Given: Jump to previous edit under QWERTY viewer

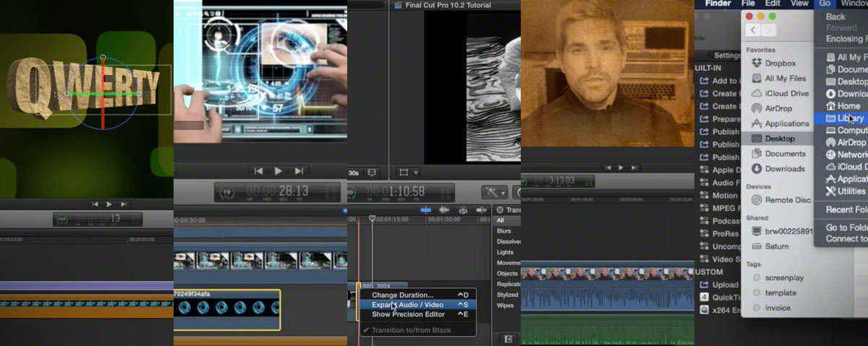Looking at the screenshot, I should (x=95, y=204).
